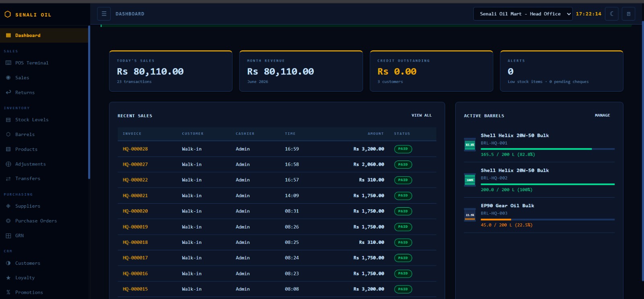
Task: Click the Transfers arrows icon
Action: click(x=8, y=179)
